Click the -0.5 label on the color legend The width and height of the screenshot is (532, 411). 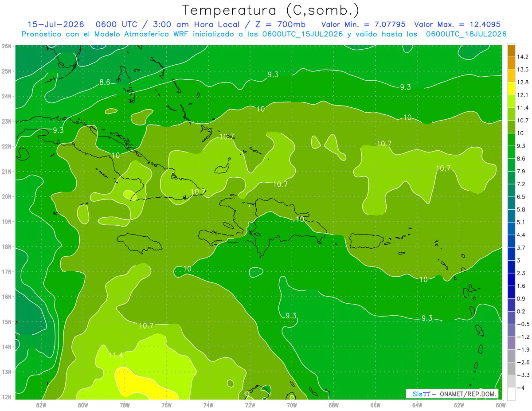click(x=523, y=324)
